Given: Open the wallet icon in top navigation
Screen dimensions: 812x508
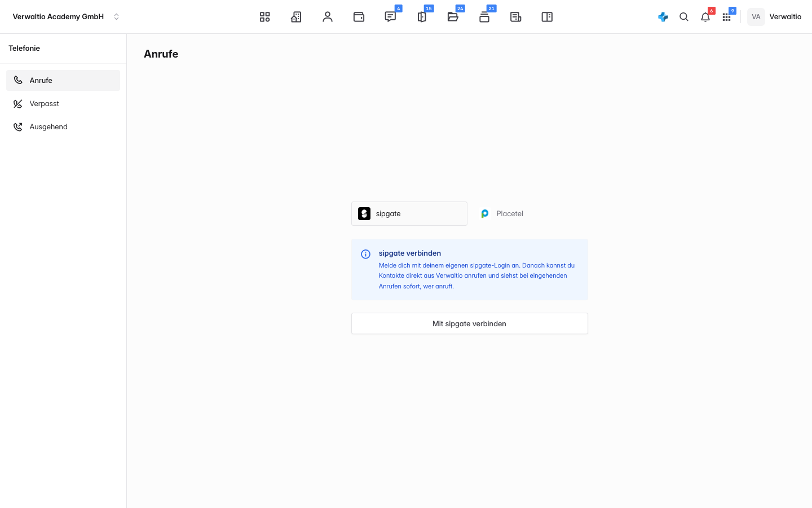Looking at the screenshot, I should click(x=359, y=17).
